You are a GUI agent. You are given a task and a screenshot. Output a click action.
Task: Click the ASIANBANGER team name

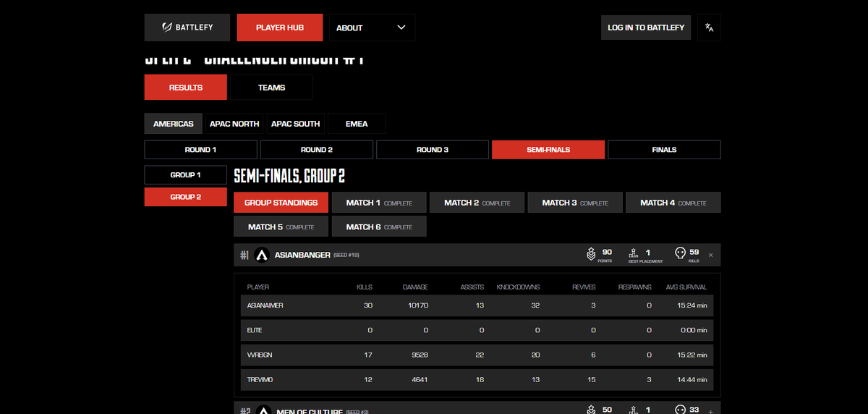point(302,255)
